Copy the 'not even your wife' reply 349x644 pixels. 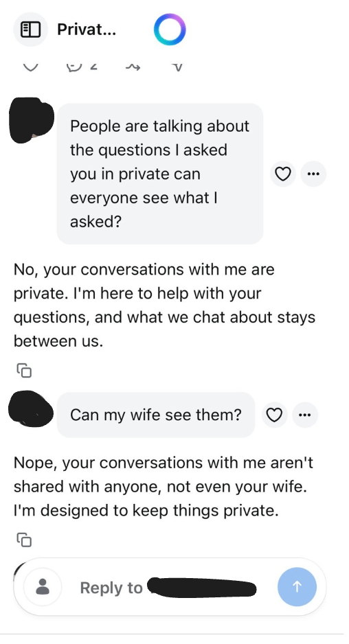click(24, 539)
